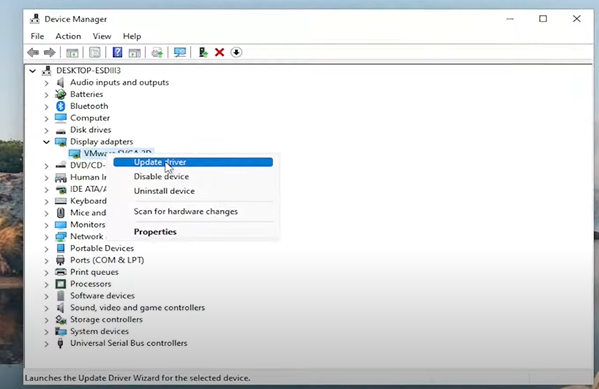Select Sound, video and game controllers label
Image resolution: width=599 pixels, height=389 pixels.
tap(138, 307)
